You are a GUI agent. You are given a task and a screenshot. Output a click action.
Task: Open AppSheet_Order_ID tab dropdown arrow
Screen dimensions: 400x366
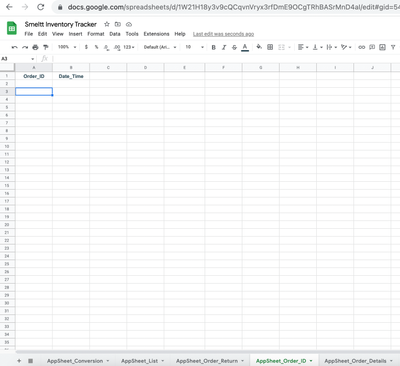(x=311, y=361)
